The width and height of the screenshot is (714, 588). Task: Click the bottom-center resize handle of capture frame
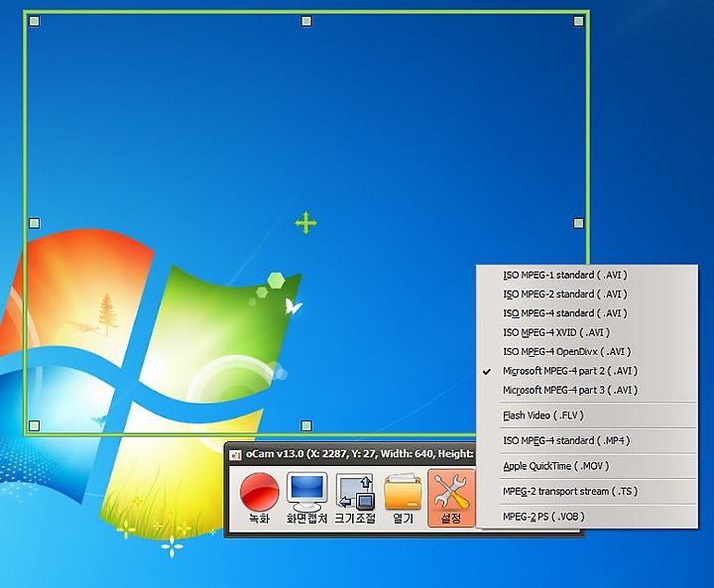[x=306, y=425]
